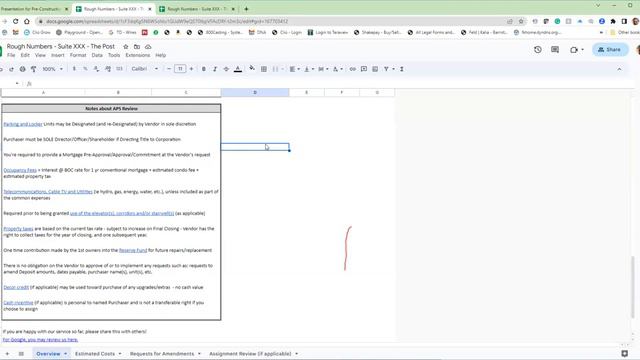
Task: Expand the Overview tab options arrow
Action: (x=65, y=353)
